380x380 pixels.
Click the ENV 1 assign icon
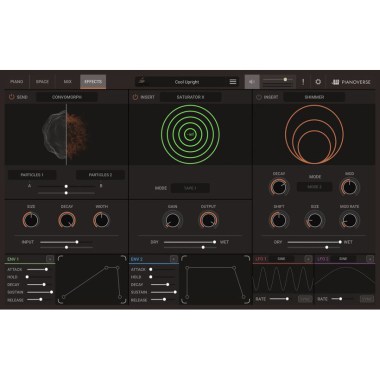tap(50, 259)
